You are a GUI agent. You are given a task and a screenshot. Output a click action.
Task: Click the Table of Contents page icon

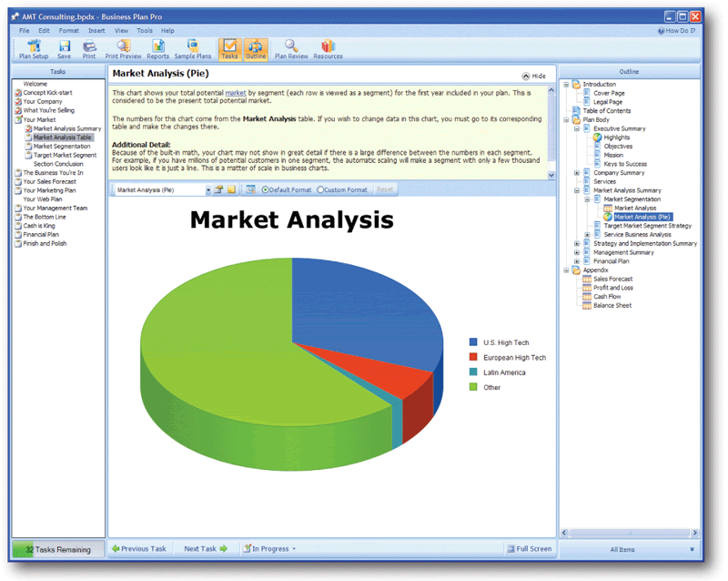576,110
